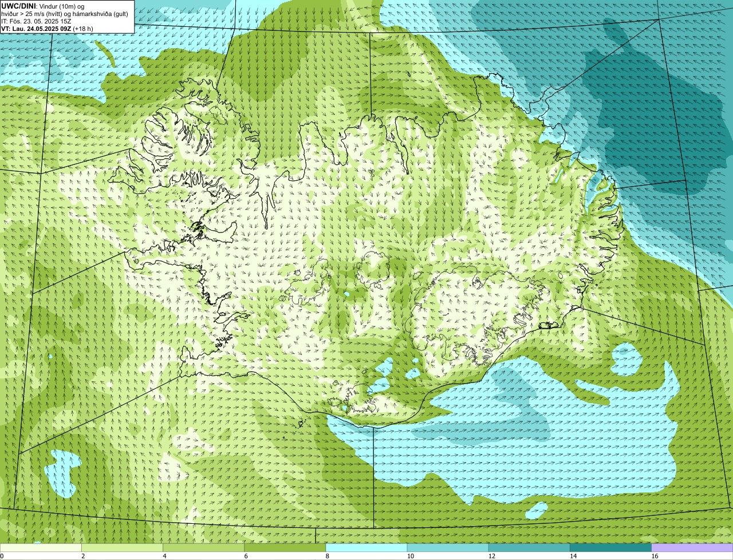
Task: Click the 10–12 m/s teal legend swatch
Action: pos(448,547)
